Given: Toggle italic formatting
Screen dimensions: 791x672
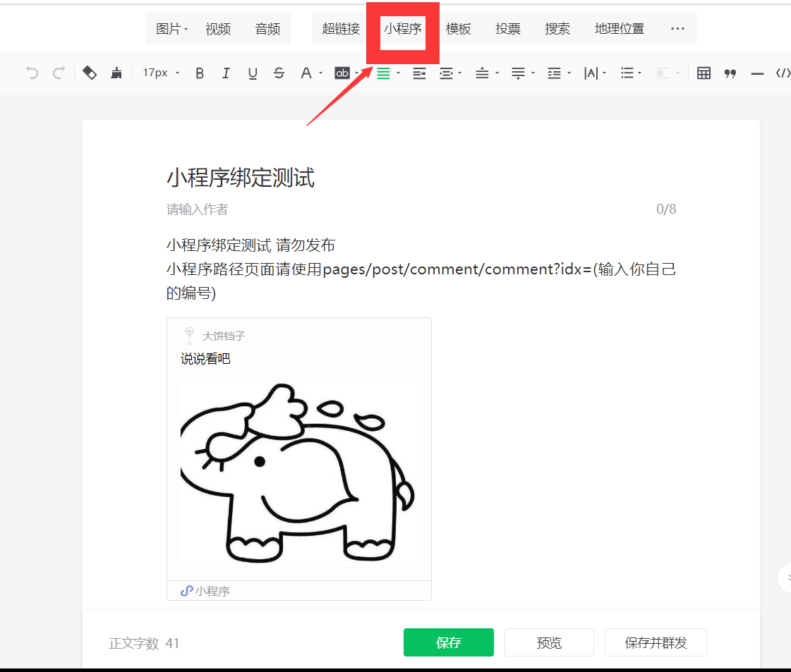Looking at the screenshot, I should click(226, 73).
